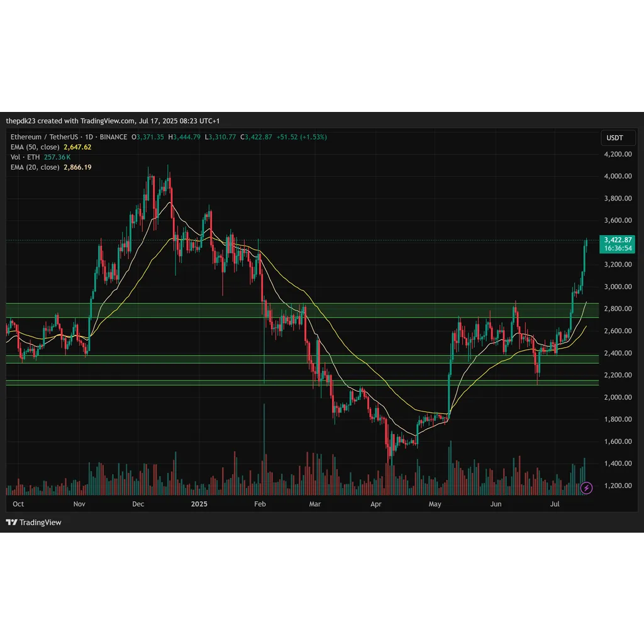The width and height of the screenshot is (644, 644).
Task: Click the high price H3,444.79
Action: (184, 137)
